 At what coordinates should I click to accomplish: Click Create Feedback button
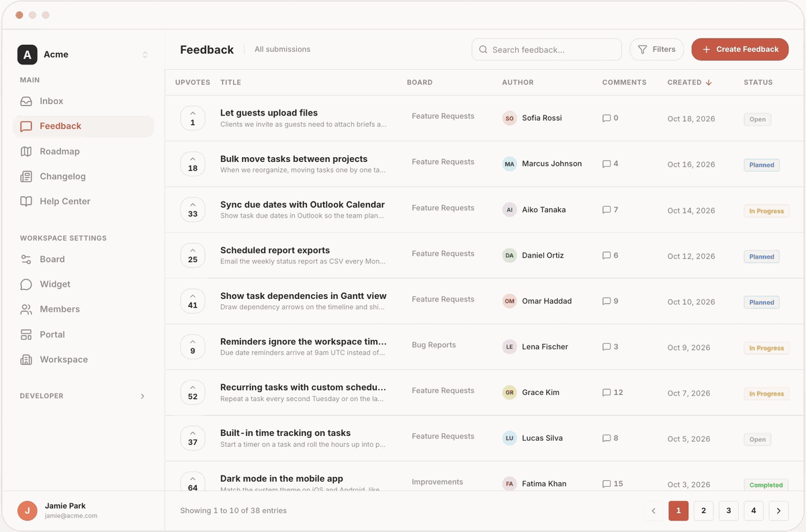[740, 50]
